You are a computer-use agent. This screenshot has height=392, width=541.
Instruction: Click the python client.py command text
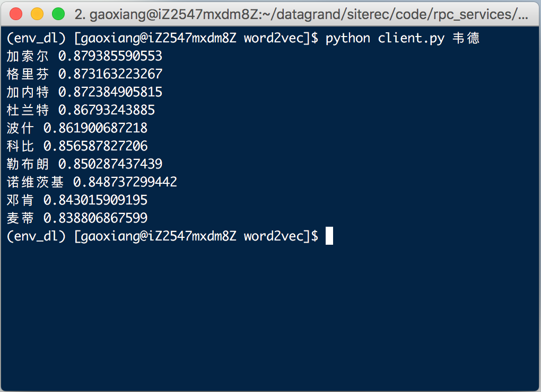pyautogui.click(x=385, y=38)
